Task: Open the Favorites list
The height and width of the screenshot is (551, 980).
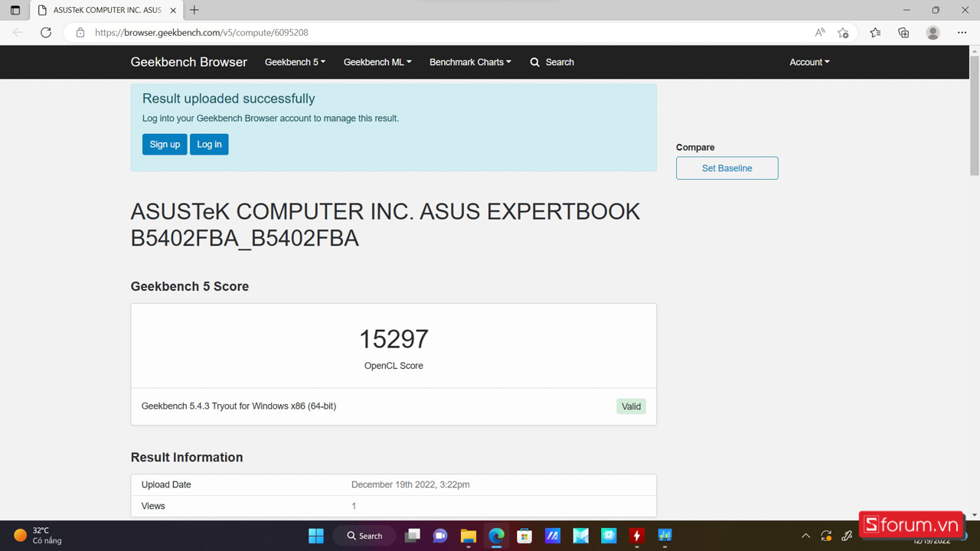Action: pyautogui.click(x=875, y=32)
